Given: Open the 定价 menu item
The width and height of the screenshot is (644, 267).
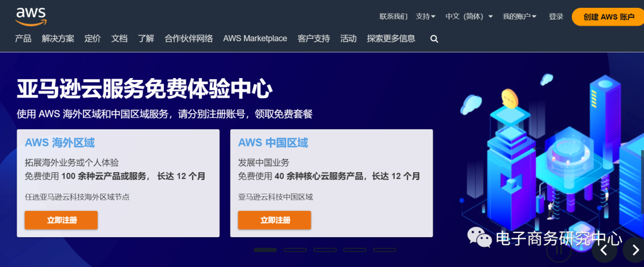Looking at the screenshot, I should point(92,39).
